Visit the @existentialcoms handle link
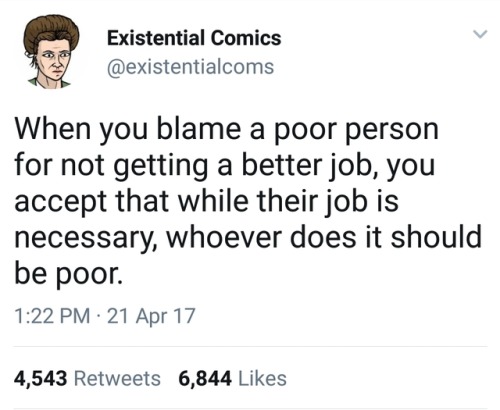 190,67
